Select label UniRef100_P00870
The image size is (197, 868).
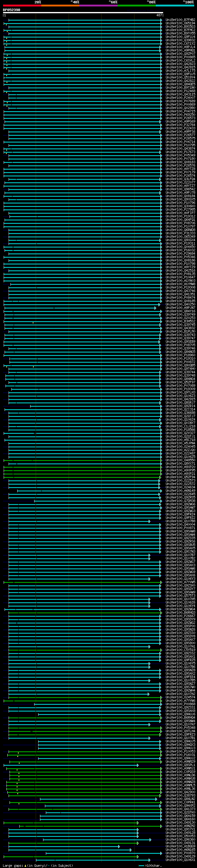coord(180,853)
